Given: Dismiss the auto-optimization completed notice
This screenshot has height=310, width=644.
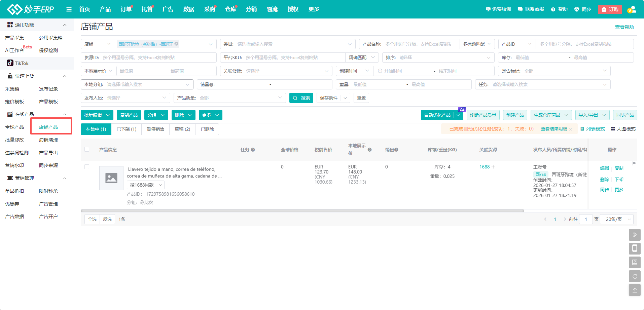Looking at the screenshot, I should (x=570, y=129).
